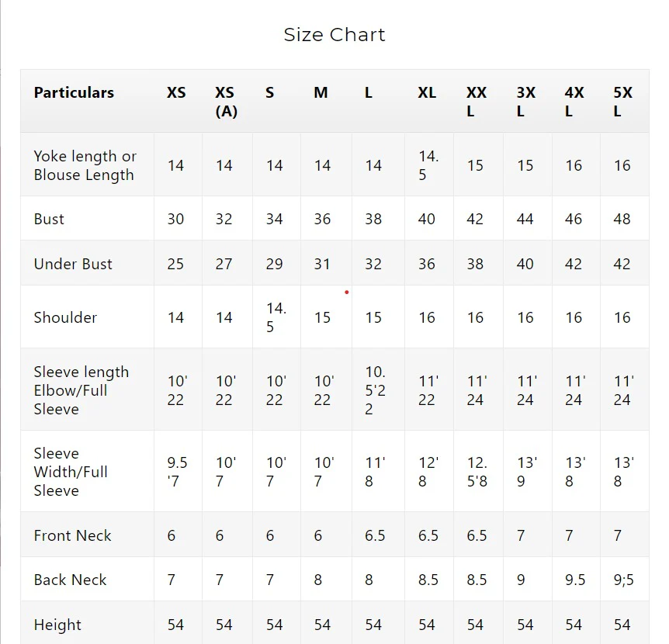Select the 9.5'7 Sleeve Width cell

(177, 472)
